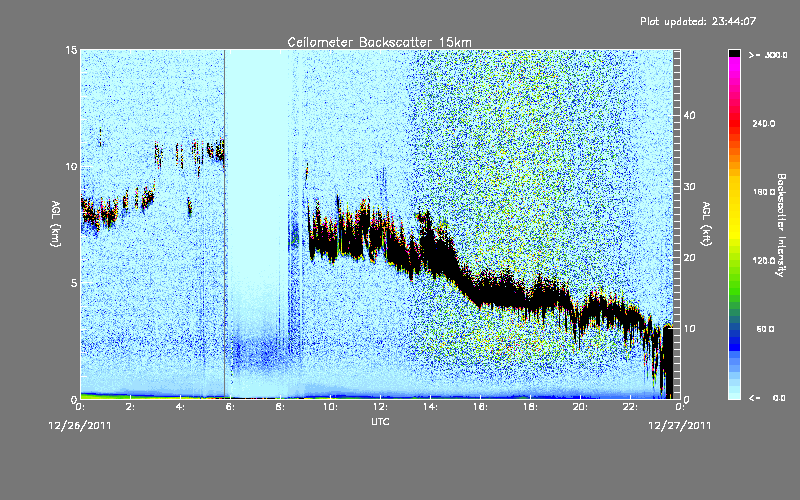Pick the red band of the colorbar
Image resolution: width=800 pixels, height=500 pixels.
point(734,122)
